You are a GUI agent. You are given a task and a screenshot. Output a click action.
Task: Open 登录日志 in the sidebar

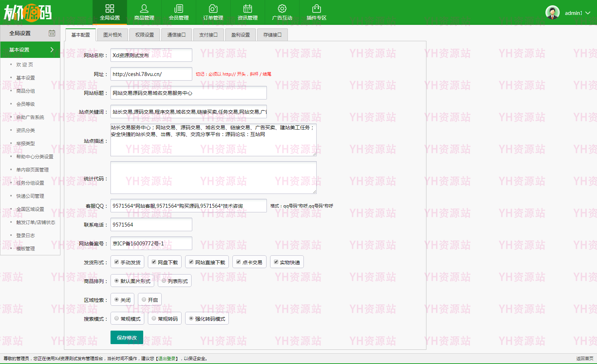click(x=26, y=235)
